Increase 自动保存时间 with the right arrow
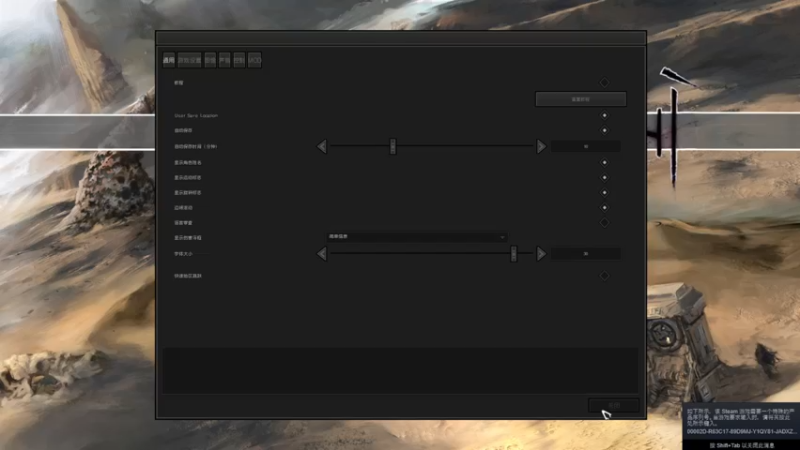800x450 pixels. pyautogui.click(x=541, y=146)
